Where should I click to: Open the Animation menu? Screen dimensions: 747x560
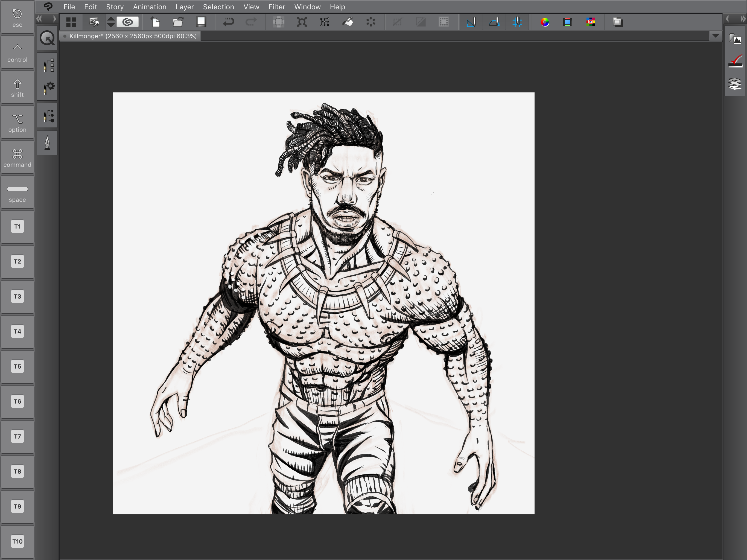click(150, 7)
